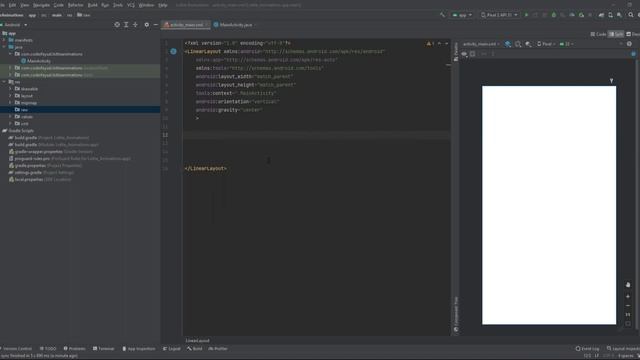640x360 pixels.
Task: Click the warning triangle indicator in editor
Action: coord(429,44)
